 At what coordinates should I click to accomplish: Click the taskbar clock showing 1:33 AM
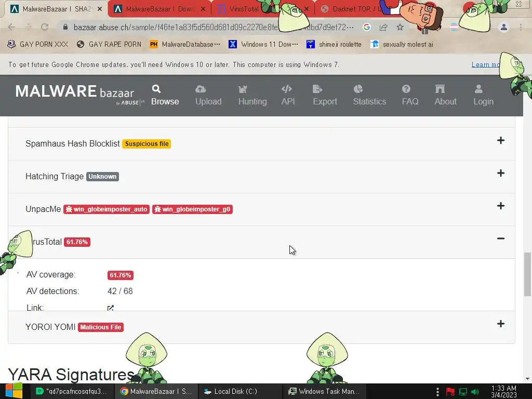pyautogui.click(x=504, y=392)
